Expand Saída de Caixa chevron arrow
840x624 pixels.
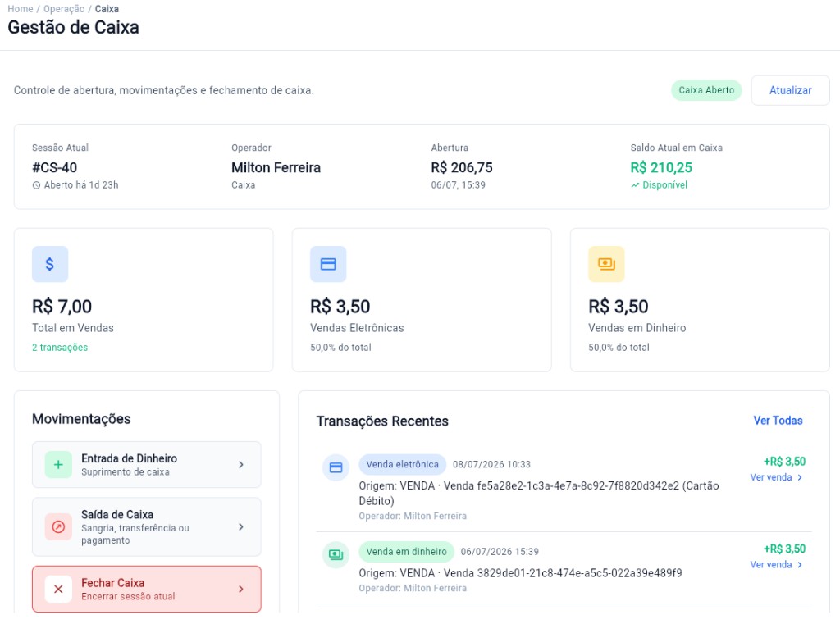[x=241, y=527]
